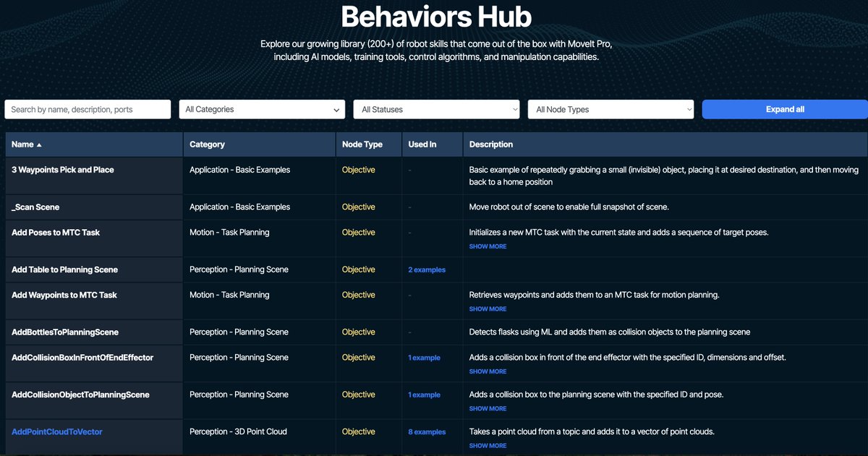Click Motion - Task Planning for Add Poses
868x456 pixels.
tap(229, 232)
